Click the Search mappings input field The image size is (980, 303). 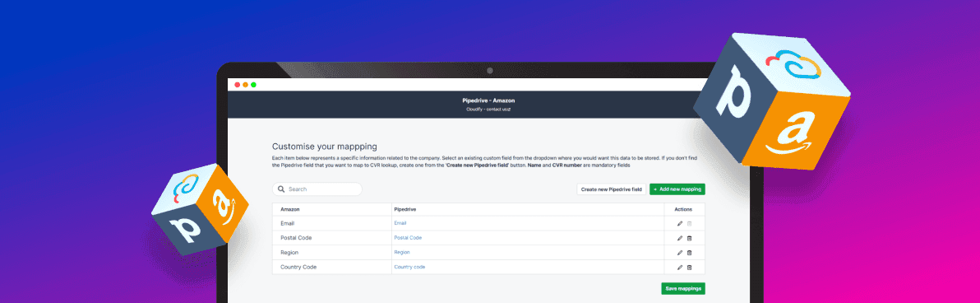click(317, 189)
